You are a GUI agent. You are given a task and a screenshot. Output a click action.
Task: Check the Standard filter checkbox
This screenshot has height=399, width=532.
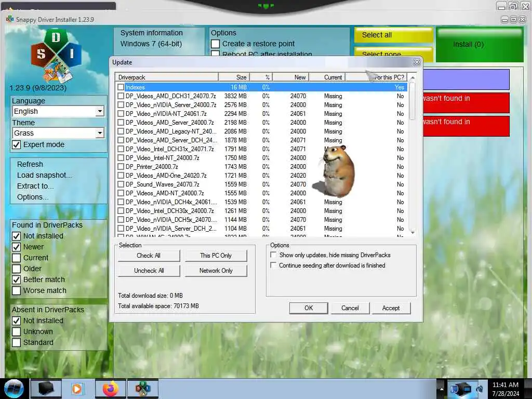point(16,342)
